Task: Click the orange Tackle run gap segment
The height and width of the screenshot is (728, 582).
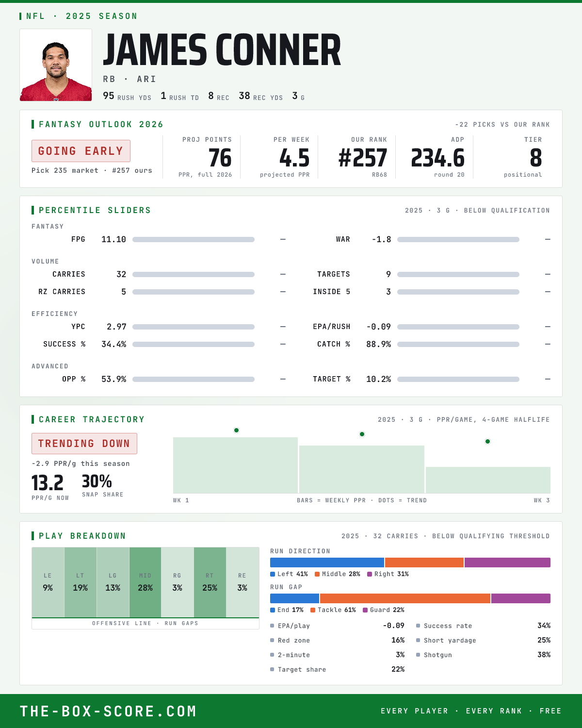Action: tap(405, 598)
